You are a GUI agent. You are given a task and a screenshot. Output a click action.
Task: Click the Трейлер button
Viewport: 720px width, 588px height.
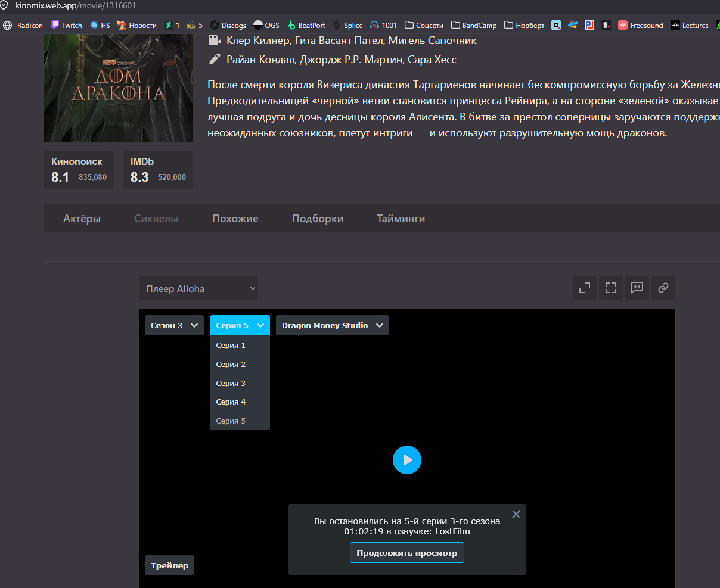169,565
